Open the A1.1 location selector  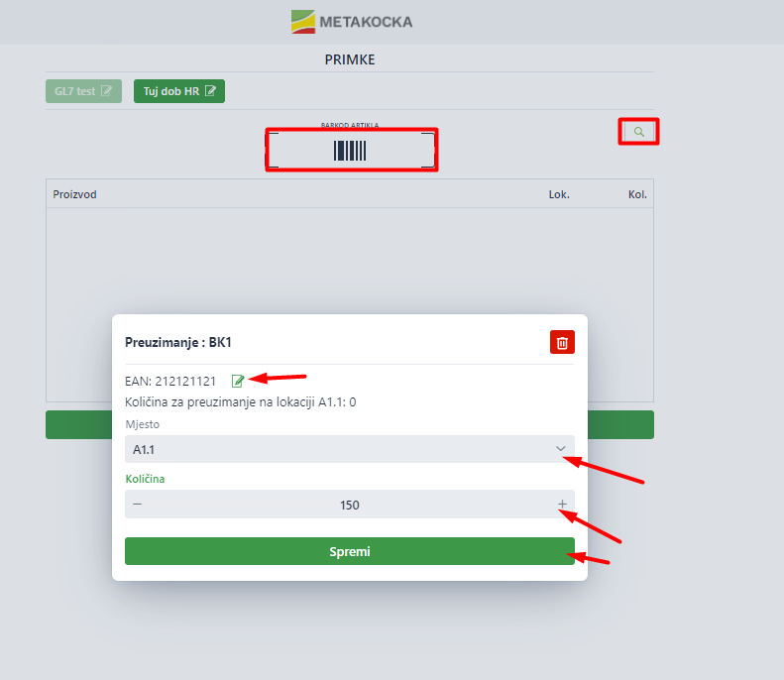pyautogui.click(x=350, y=449)
